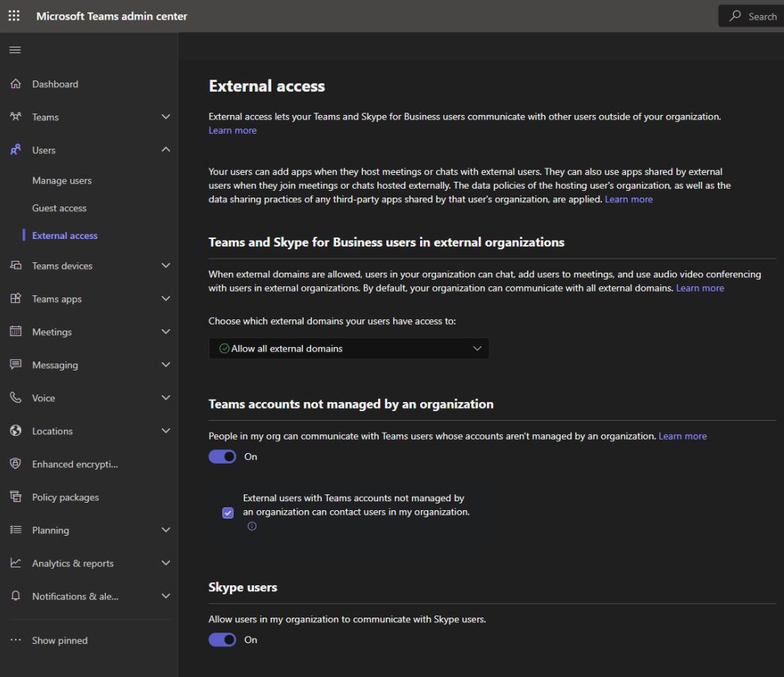
Task: Click Learn more next to unmanaged accounts text
Action: tap(683, 436)
